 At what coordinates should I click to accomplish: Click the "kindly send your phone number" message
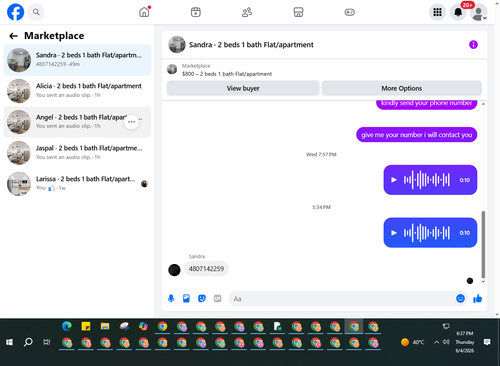point(427,104)
